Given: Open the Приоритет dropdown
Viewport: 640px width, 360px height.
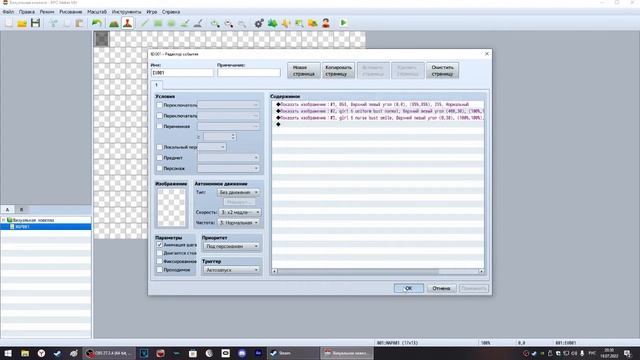Looking at the screenshot, I should (x=231, y=246).
